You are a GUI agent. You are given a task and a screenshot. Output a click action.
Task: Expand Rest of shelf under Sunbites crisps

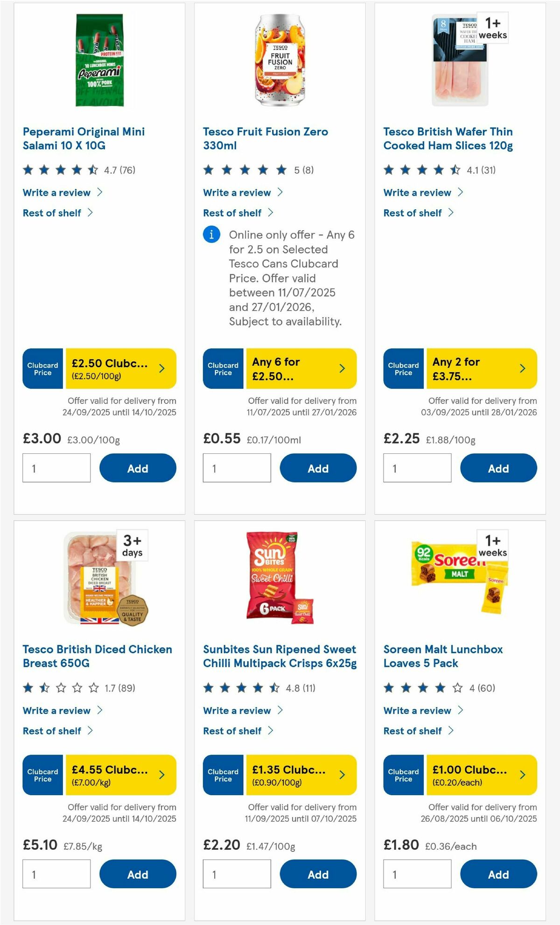232,731
